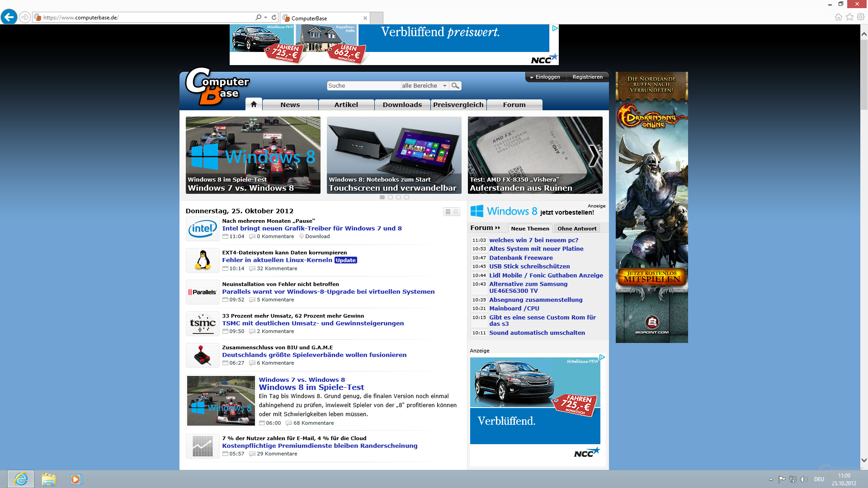Screen dimensions: 868x488
Task: Select the second carousel page dot
Action: point(391,197)
